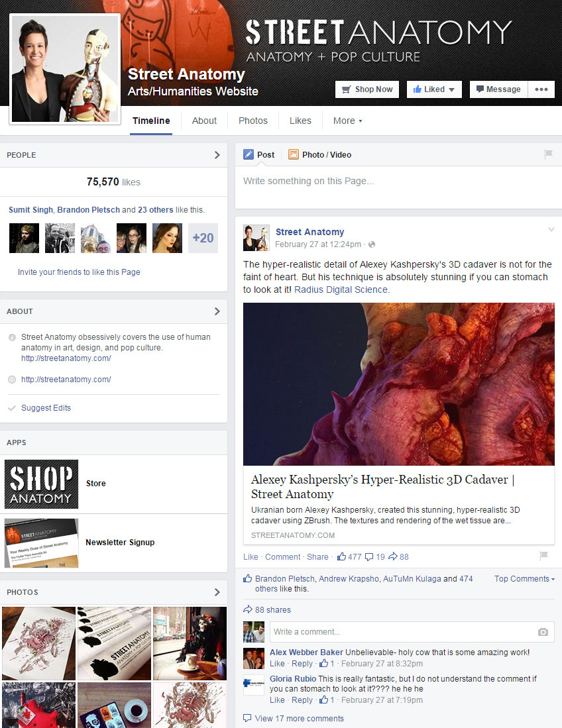
Task: Click the Store app label
Action: pos(95,484)
